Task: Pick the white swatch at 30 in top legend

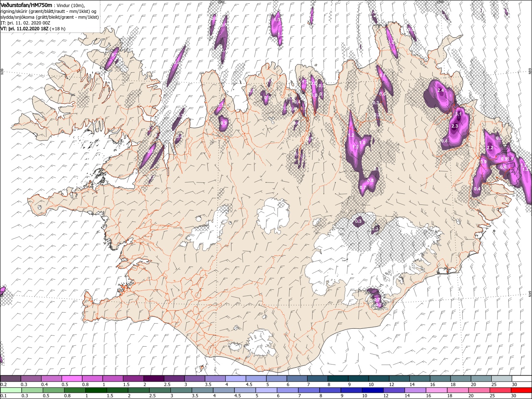Action: tap(522, 379)
